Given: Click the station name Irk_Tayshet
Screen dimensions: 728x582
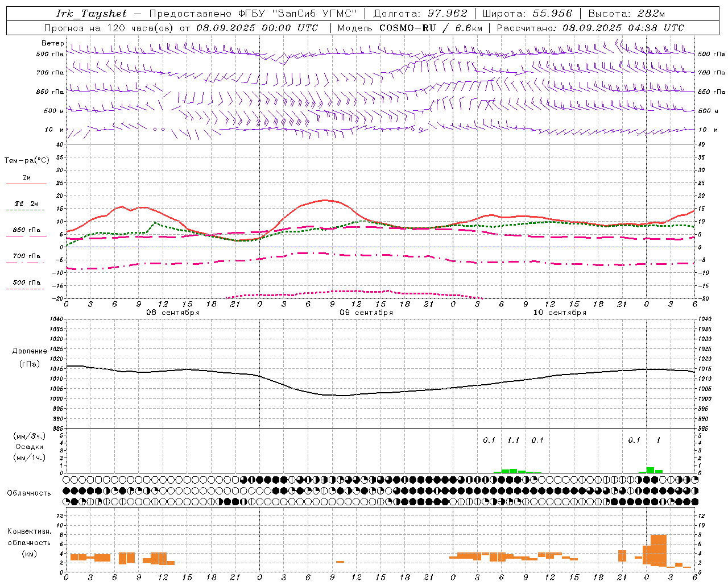Looking at the screenshot, I should 92,14.
